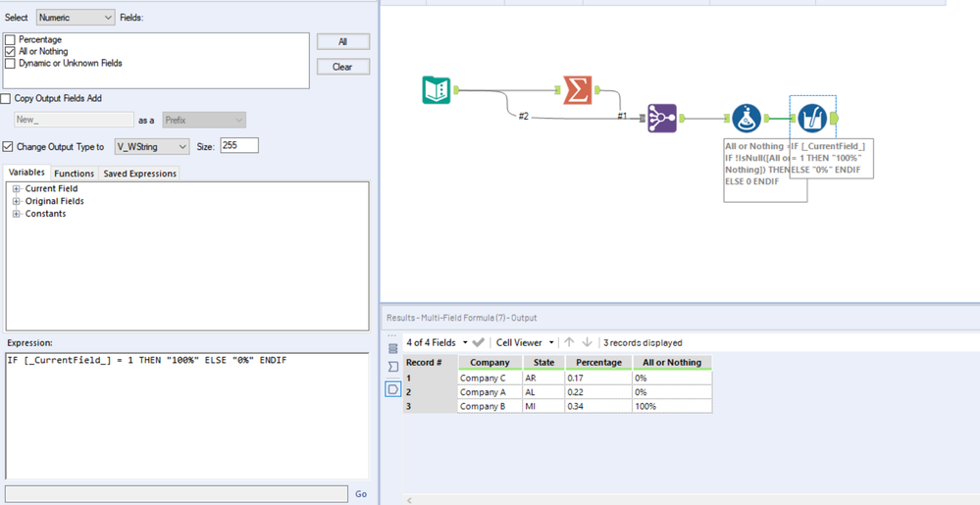Click the Record # column header

[x=430, y=363]
